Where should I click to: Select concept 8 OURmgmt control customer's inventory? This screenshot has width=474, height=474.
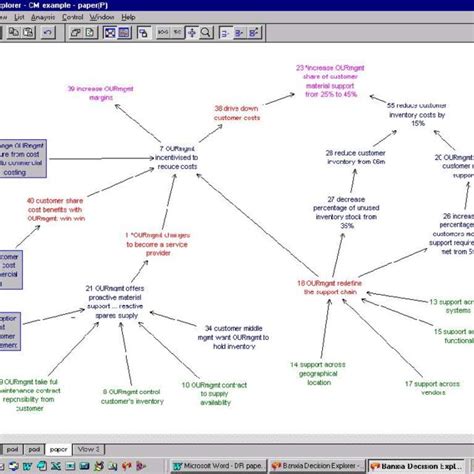click(x=132, y=397)
